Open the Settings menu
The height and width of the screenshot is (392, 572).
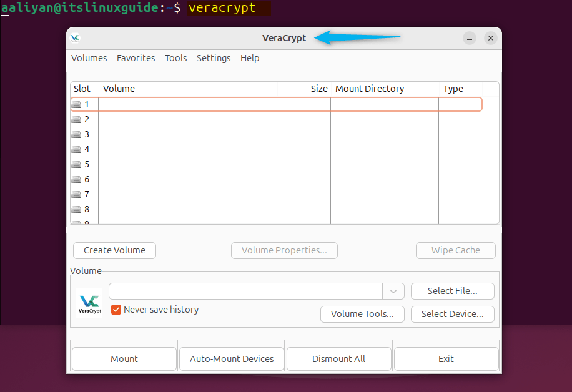[214, 57]
